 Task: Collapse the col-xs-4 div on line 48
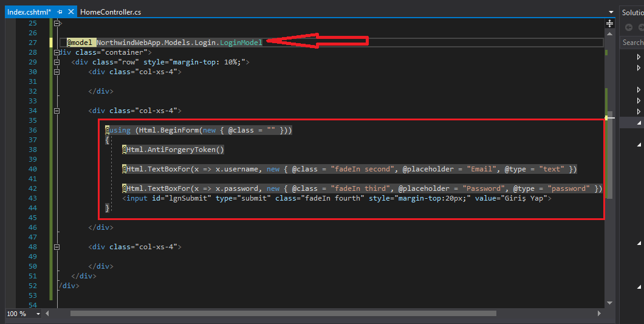[58, 247]
